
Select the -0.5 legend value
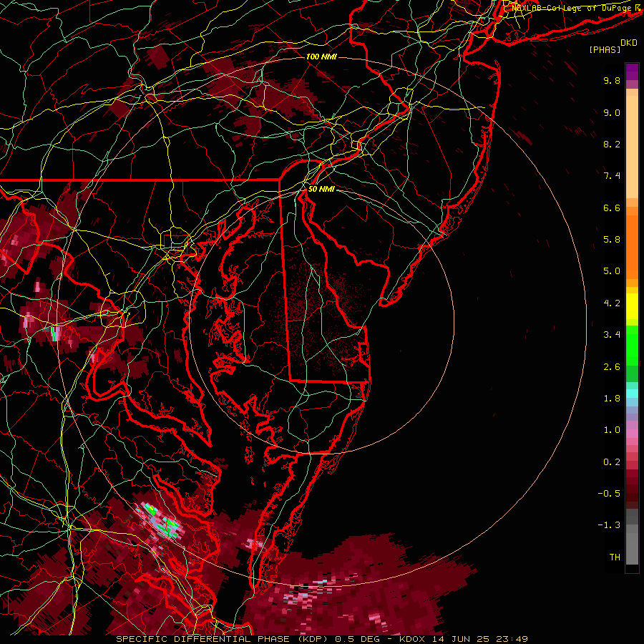point(609,494)
